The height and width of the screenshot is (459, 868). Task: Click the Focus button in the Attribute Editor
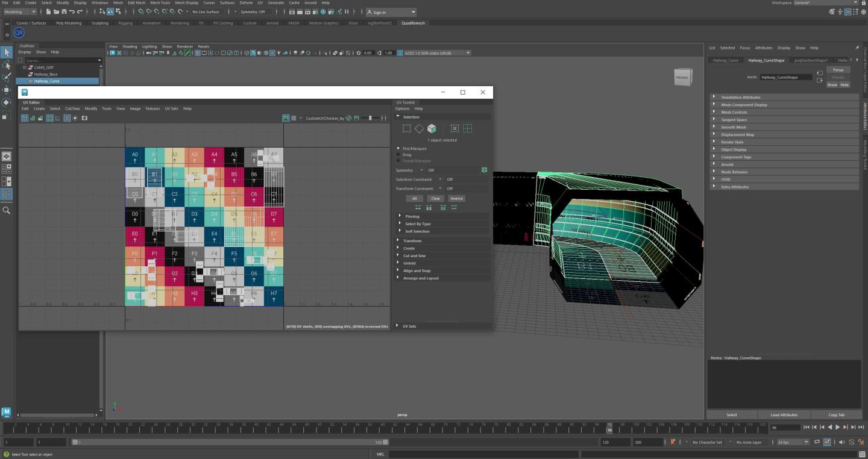[838, 70]
